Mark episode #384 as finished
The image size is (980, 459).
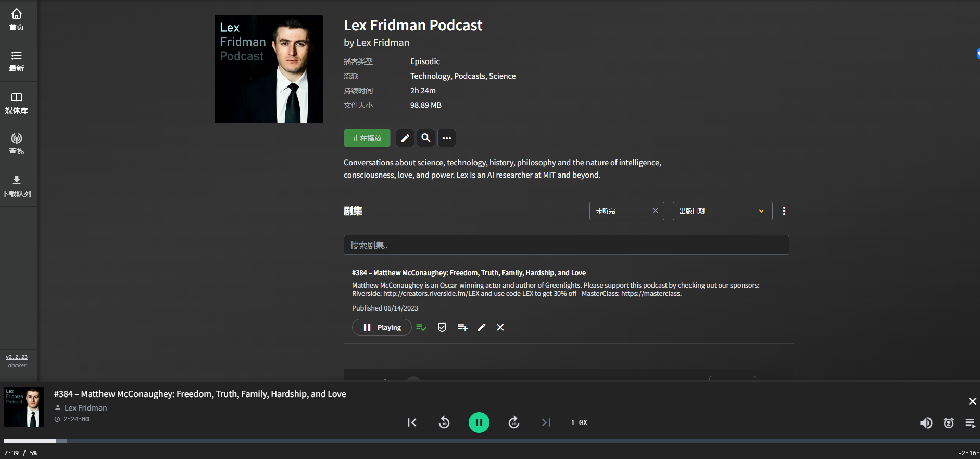442,327
